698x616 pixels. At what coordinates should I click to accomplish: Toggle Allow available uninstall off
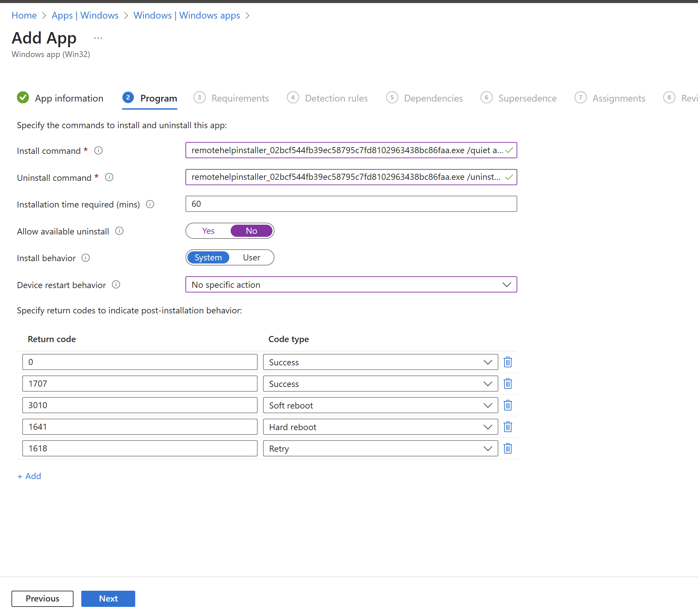[x=250, y=231]
